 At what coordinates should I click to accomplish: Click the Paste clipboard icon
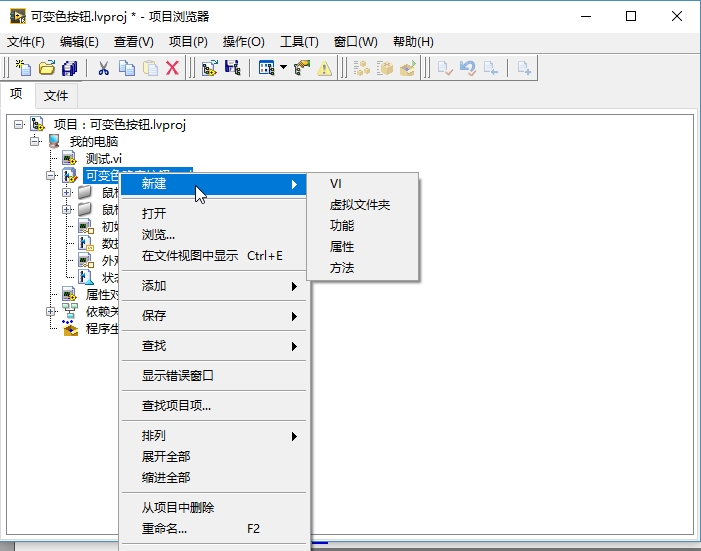150,68
